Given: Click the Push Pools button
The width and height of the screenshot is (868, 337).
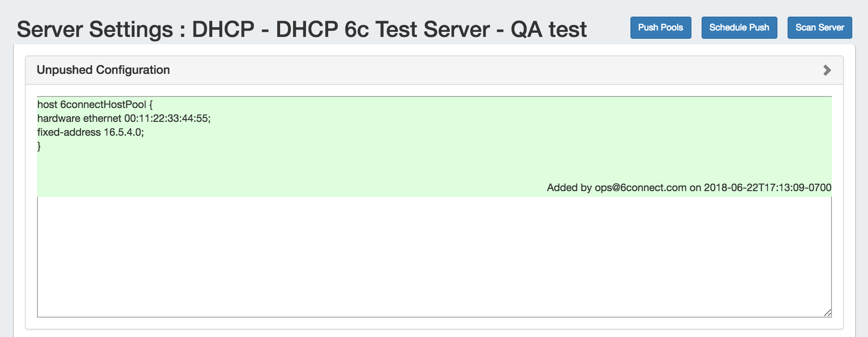Looking at the screenshot, I should point(660,28).
